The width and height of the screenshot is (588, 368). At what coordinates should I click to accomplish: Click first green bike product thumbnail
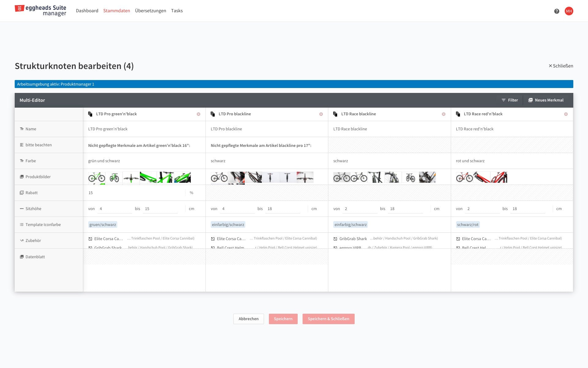(x=96, y=177)
